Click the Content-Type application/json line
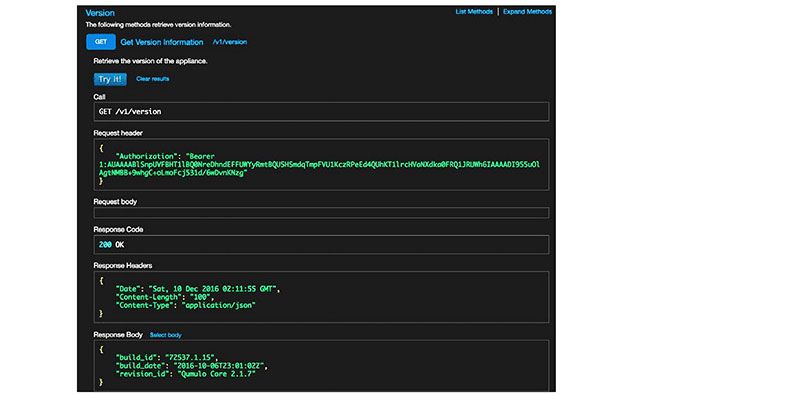Image resolution: width=800 pixels, height=395 pixels. tap(186, 305)
